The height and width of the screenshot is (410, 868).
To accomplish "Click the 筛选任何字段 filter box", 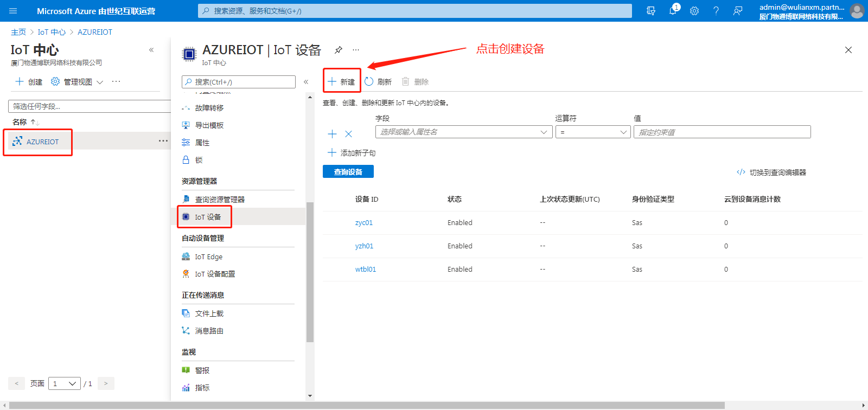I will [90, 106].
